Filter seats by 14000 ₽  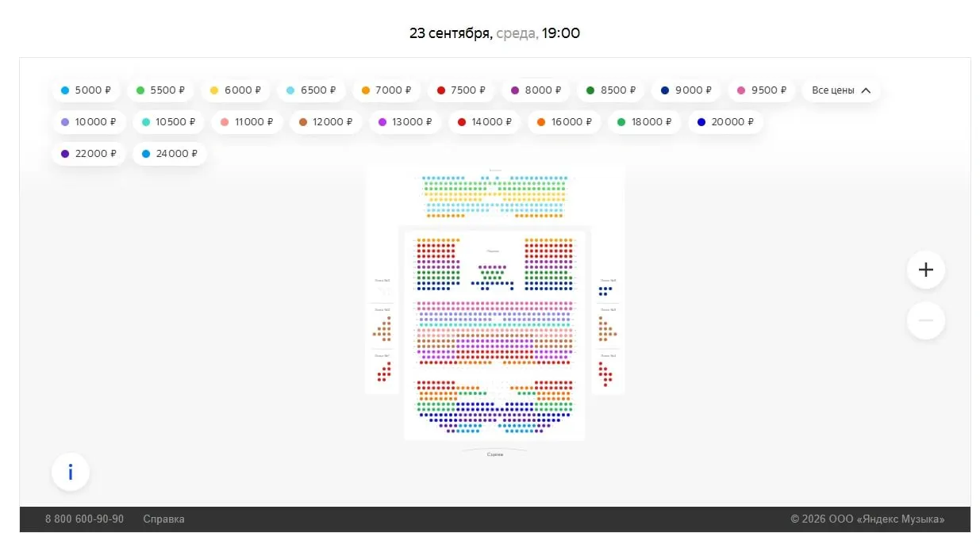pyautogui.click(x=485, y=122)
